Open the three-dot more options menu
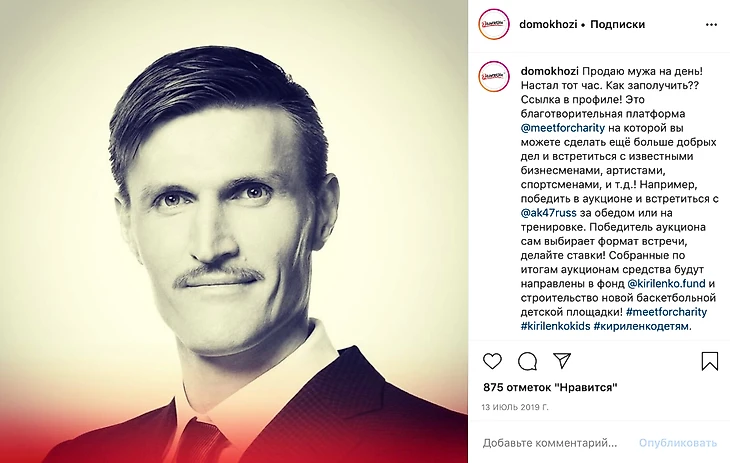 tap(709, 24)
